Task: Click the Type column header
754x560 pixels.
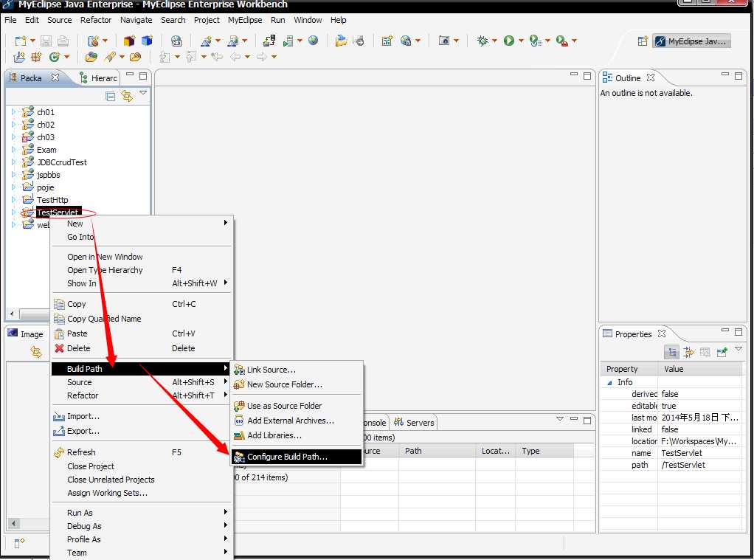Action: 544,451
